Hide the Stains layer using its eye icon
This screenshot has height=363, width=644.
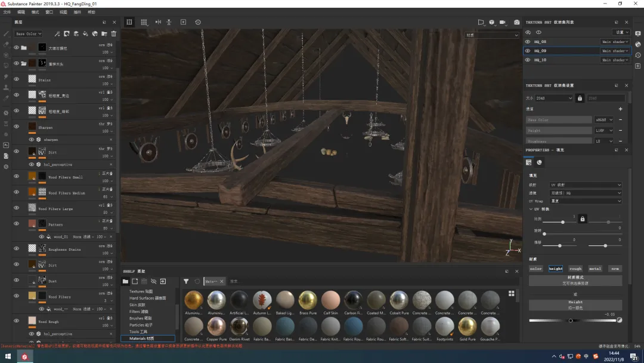pos(16,79)
